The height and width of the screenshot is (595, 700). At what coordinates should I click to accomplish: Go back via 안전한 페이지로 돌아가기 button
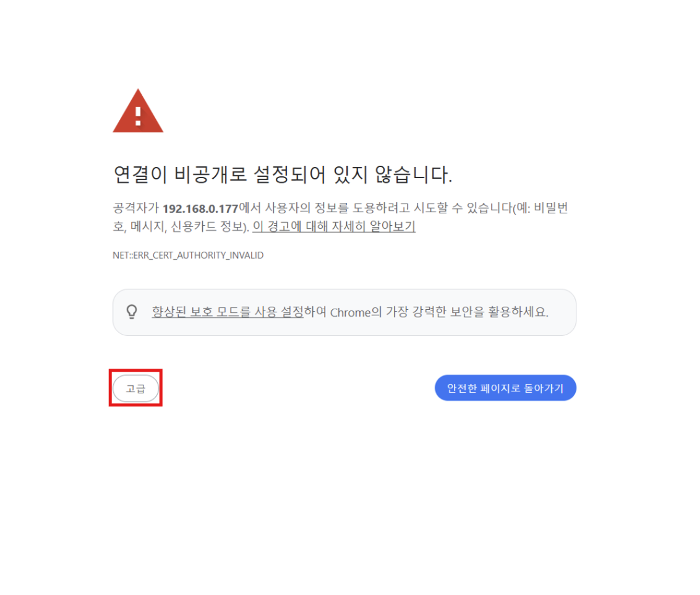pyautogui.click(x=505, y=388)
